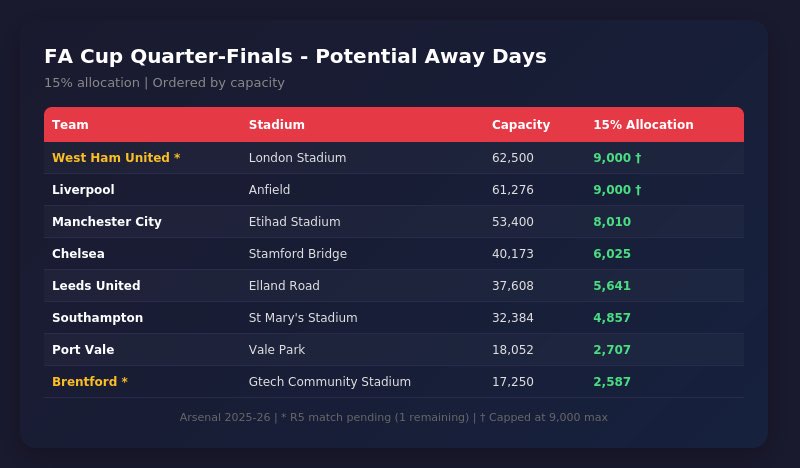This screenshot has height=468, width=800.
Task: Select the Leeds United team name
Action: (x=96, y=286)
